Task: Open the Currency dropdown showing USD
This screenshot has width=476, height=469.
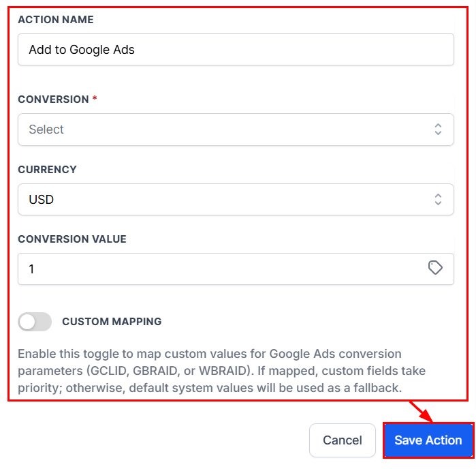Action: pyautogui.click(x=236, y=200)
